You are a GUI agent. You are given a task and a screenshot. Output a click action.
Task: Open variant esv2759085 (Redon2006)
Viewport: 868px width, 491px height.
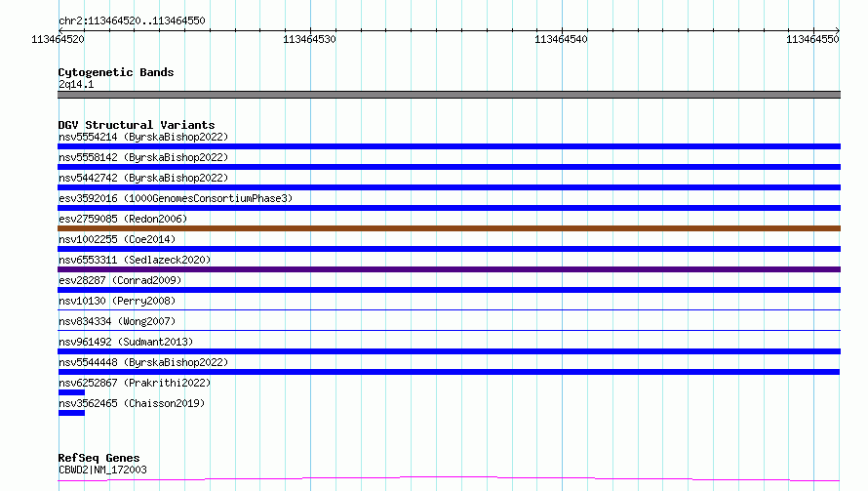123,219
